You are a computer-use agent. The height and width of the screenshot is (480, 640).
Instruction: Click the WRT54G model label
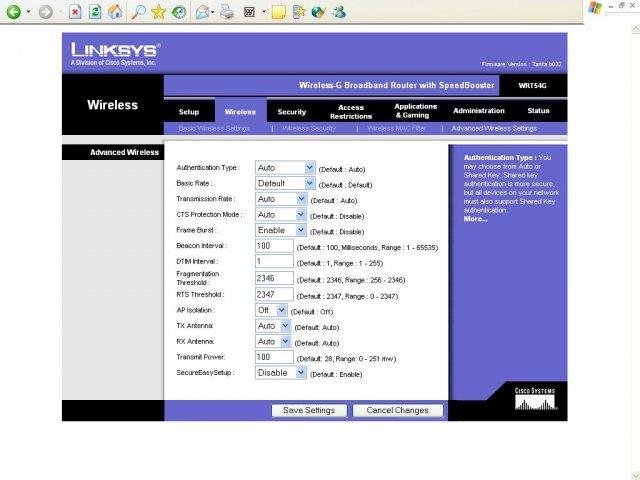point(532,85)
